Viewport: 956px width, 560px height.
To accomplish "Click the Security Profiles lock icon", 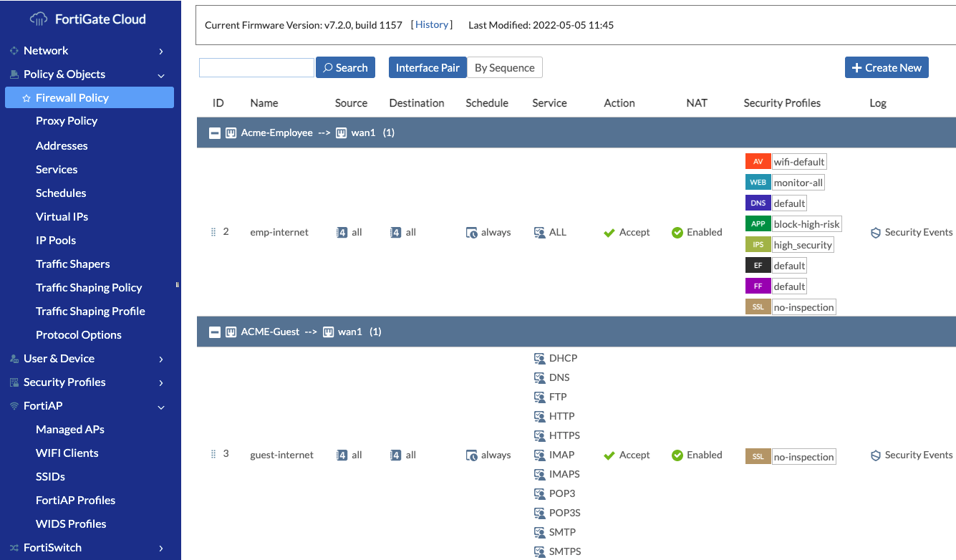I will point(14,382).
